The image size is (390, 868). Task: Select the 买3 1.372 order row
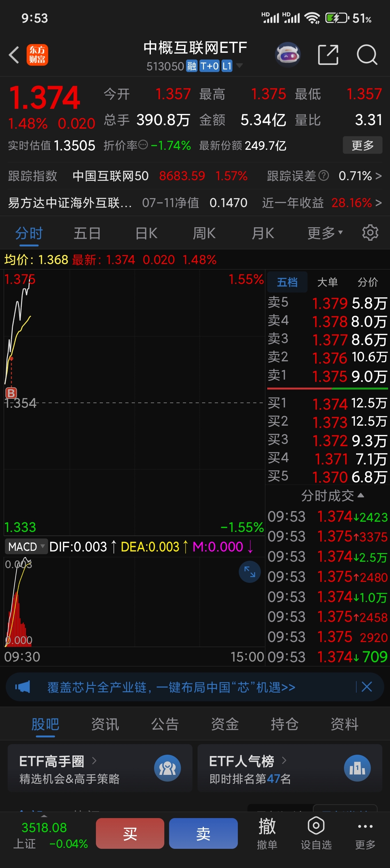point(327,440)
